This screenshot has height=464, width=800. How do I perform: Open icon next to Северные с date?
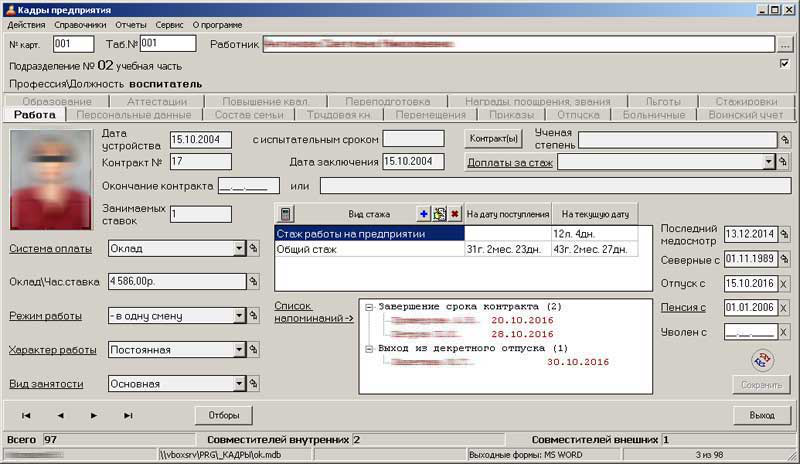[x=785, y=259]
